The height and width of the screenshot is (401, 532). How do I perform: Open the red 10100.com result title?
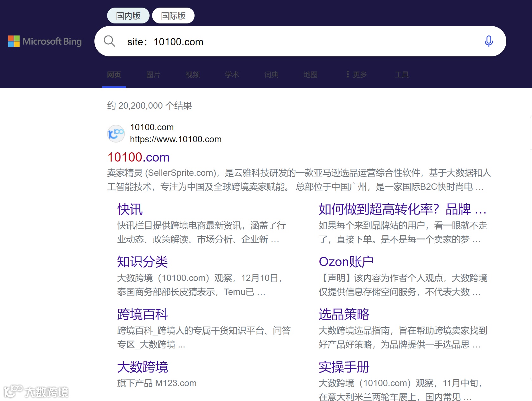click(x=138, y=157)
